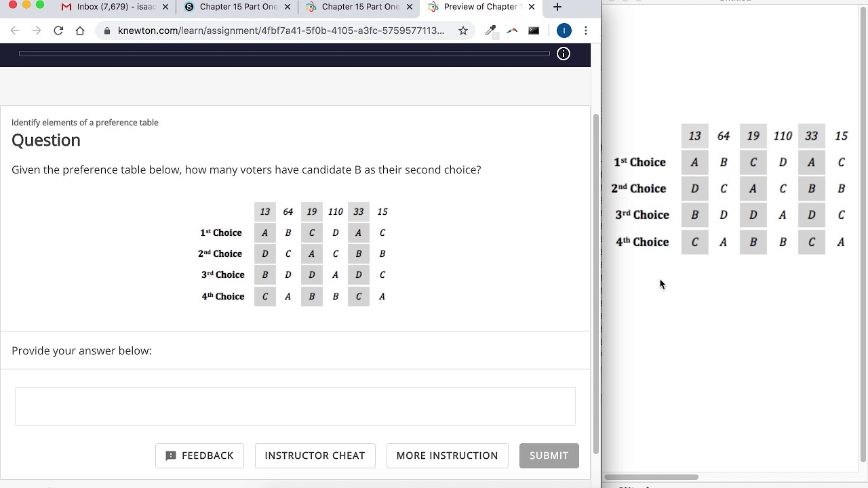This screenshot has height=488, width=868.
Task: Click 'Identify elements of a preference table' text
Action: [x=85, y=123]
